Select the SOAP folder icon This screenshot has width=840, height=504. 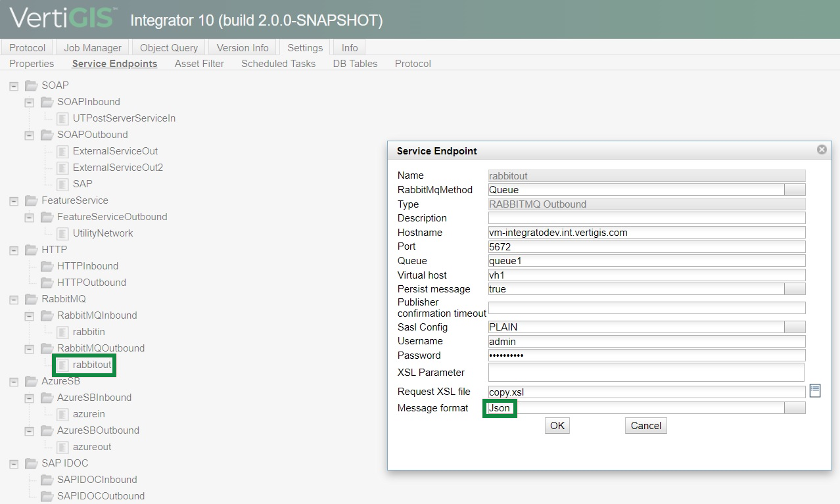[31, 85]
